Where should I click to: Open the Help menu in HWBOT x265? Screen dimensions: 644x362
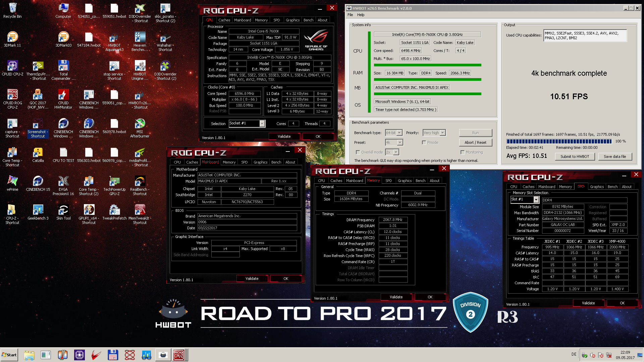click(x=361, y=15)
